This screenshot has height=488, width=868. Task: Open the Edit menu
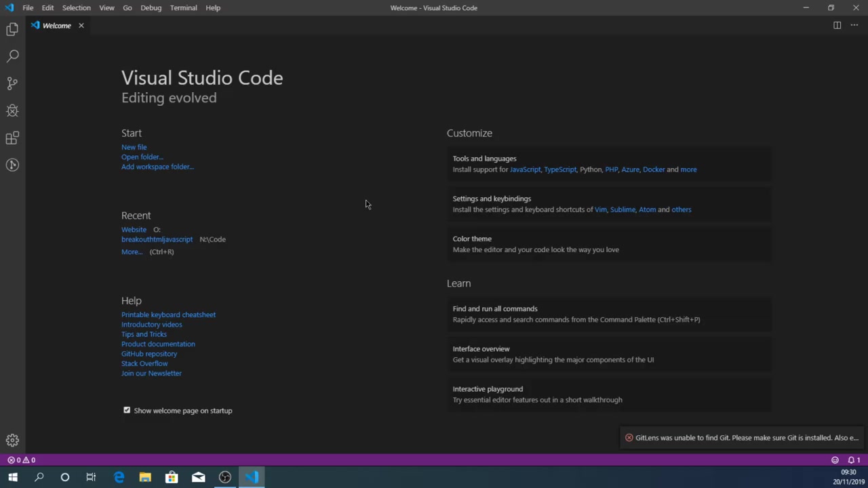[x=47, y=7]
